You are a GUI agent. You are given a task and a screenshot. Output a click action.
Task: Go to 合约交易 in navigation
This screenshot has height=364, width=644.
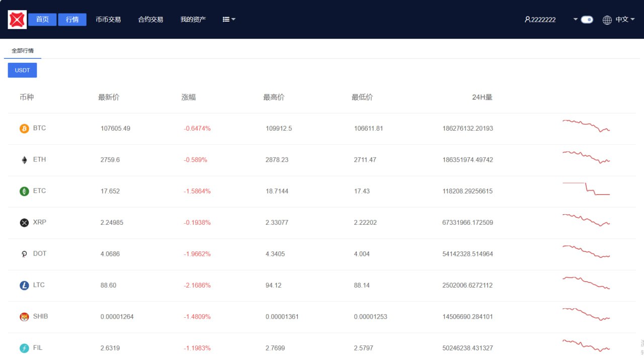pyautogui.click(x=150, y=20)
